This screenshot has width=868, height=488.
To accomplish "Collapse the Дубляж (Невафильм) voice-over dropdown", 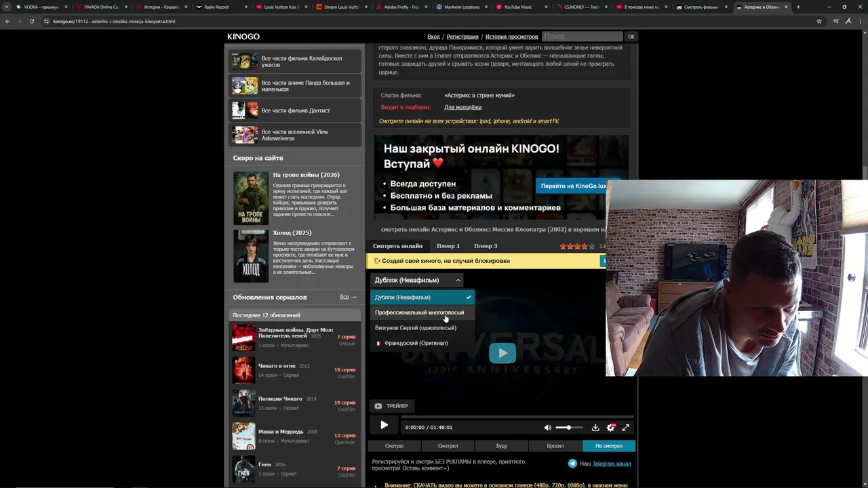I will pyautogui.click(x=418, y=280).
